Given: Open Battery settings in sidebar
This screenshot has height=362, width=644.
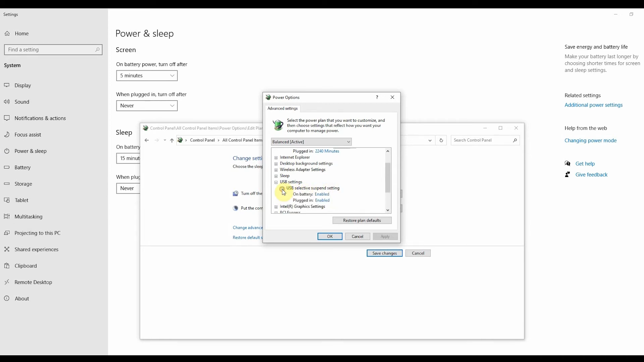Looking at the screenshot, I should pyautogui.click(x=22, y=167).
